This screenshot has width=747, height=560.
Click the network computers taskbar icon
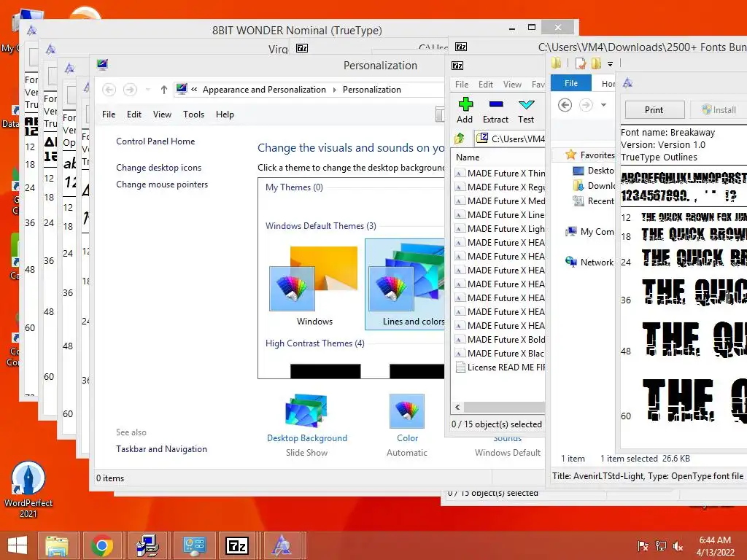[x=147, y=545]
